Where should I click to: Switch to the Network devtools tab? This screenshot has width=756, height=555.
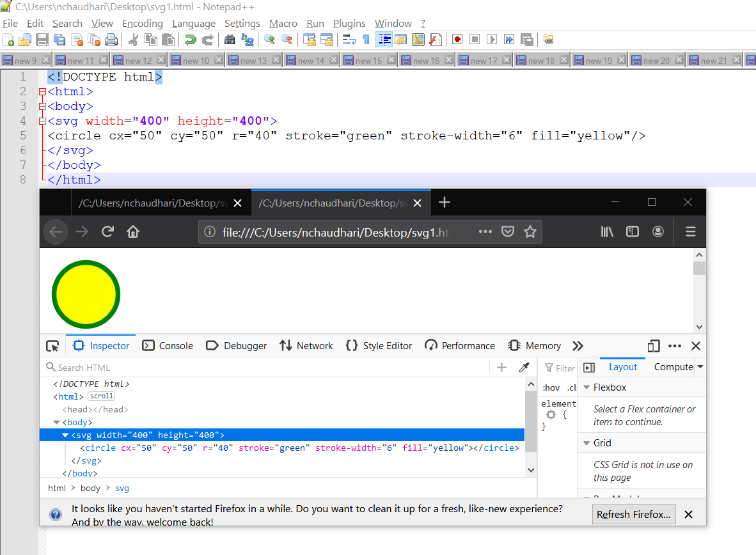coord(306,346)
